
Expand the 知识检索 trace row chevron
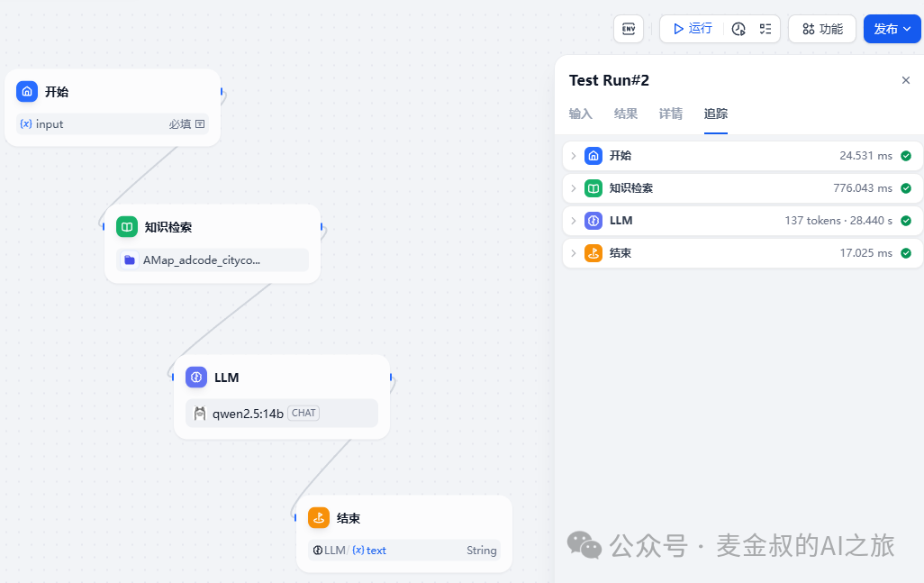tap(574, 188)
